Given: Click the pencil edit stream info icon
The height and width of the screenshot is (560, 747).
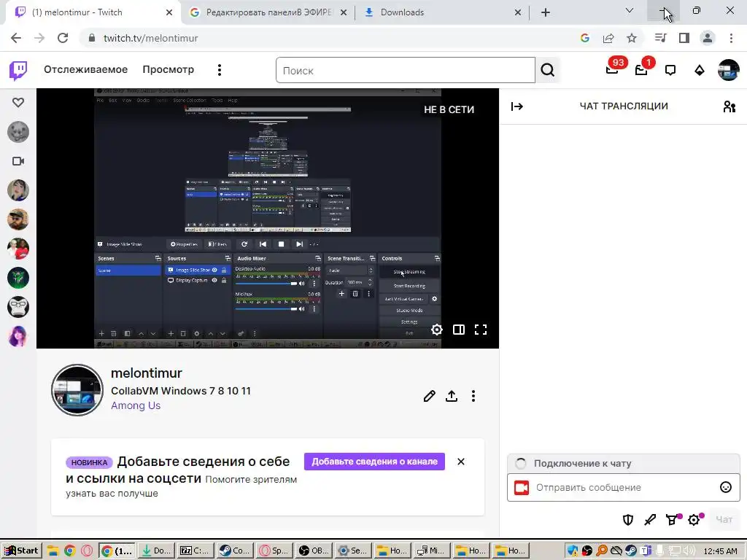Looking at the screenshot, I should tap(429, 396).
